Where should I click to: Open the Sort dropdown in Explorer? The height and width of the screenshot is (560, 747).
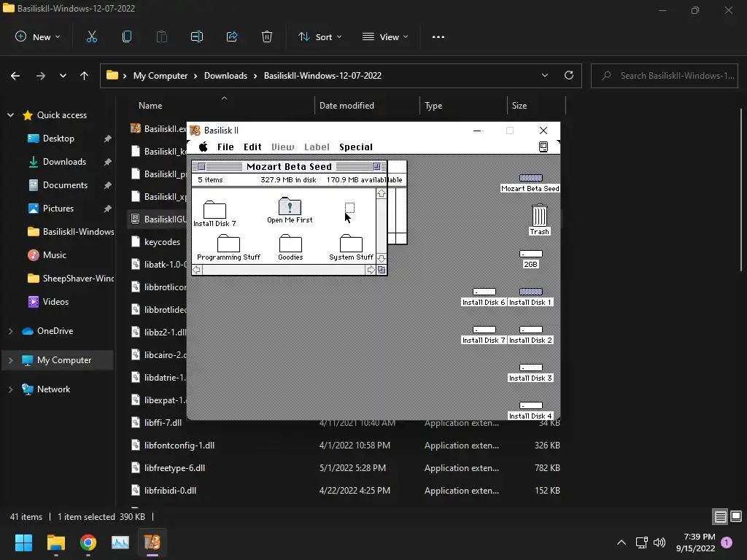click(x=320, y=36)
